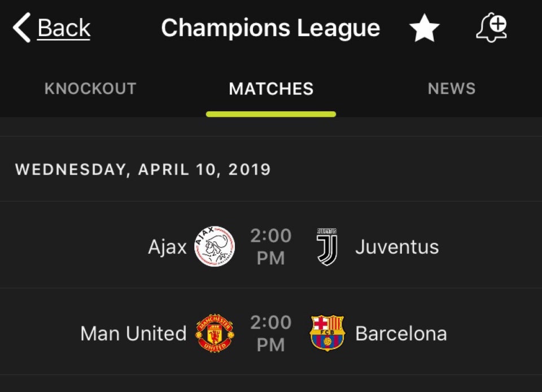Go back via the Back link

(64, 28)
